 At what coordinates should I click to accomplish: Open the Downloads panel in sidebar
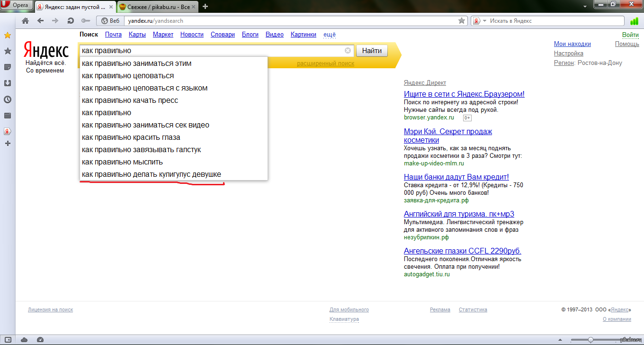tap(8, 83)
